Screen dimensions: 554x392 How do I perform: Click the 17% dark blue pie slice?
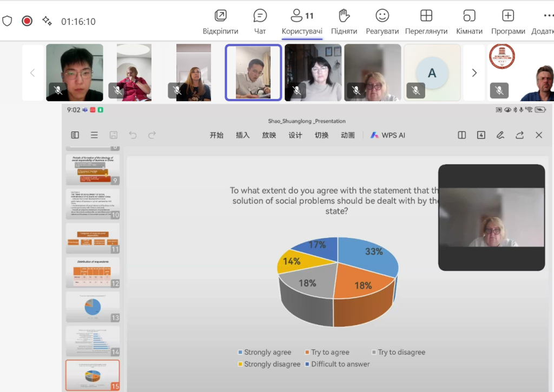tap(318, 247)
